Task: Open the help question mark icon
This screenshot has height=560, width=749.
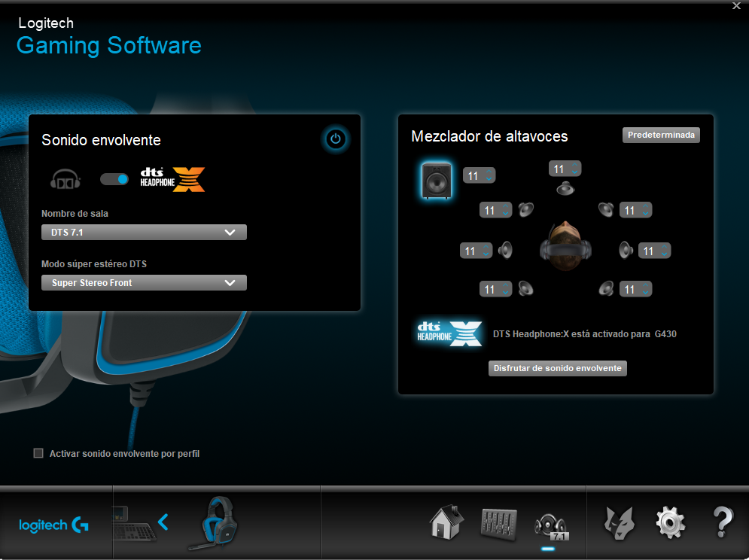Action: click(x=723, y=522)
